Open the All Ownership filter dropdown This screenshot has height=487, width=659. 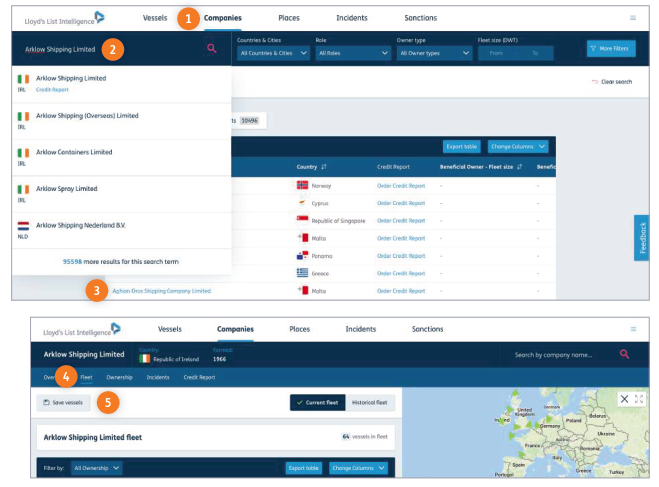97,468
